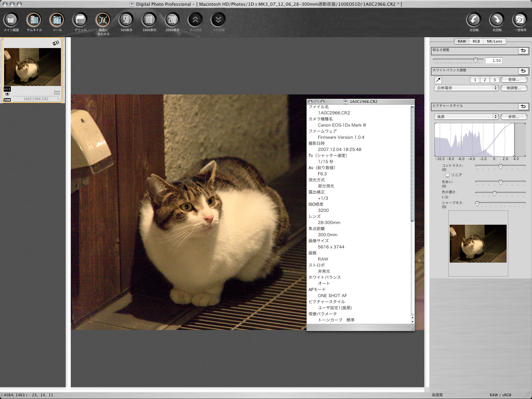Reset white balance adjustment with revert icon
This screenshot has height=399, width=532.
click(523, 71)
